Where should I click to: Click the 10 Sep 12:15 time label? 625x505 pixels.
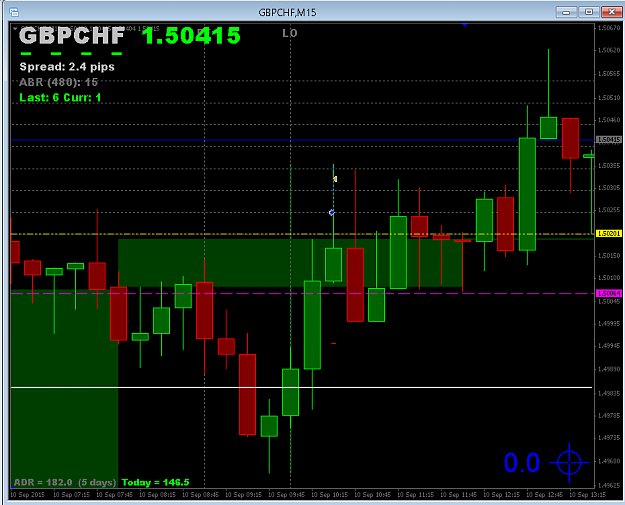(x=502, y=495)
